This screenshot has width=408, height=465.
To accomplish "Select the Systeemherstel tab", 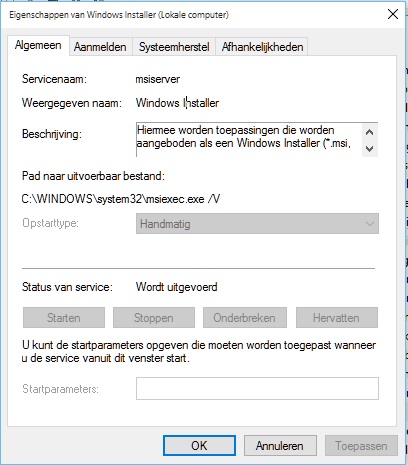I will click(174, 47).
